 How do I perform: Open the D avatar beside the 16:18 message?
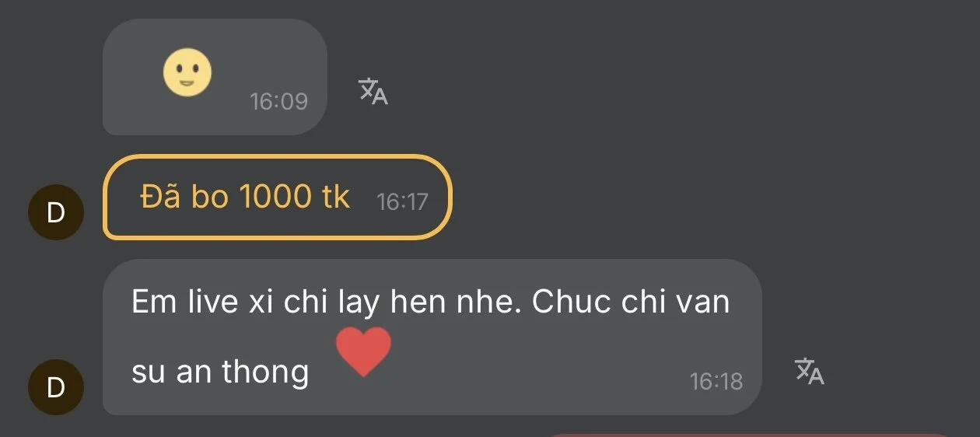pyautogui.click(x=55, y=386)
